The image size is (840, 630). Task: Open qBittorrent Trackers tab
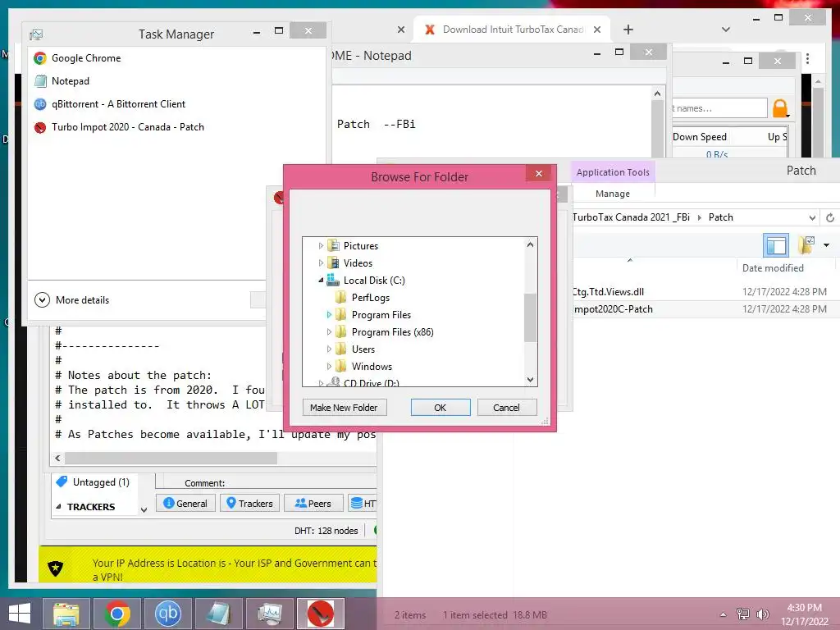(249, 503)
